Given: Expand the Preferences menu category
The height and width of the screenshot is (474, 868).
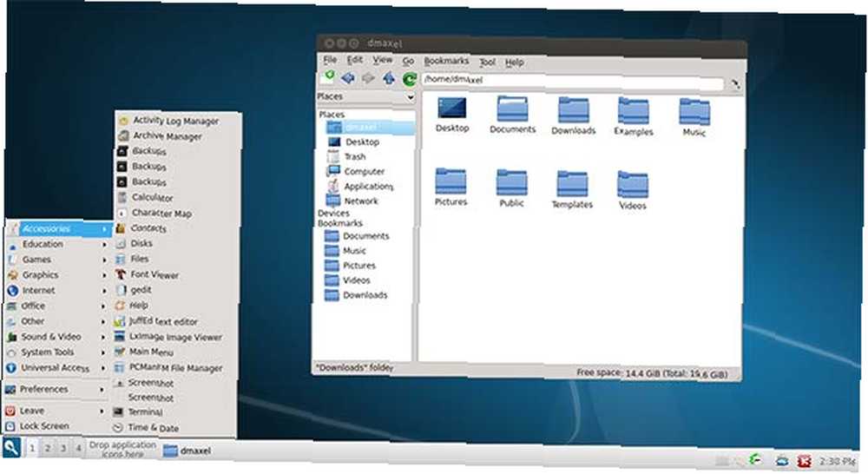Looking at the screenshot, I should click(x=55, y=389).
